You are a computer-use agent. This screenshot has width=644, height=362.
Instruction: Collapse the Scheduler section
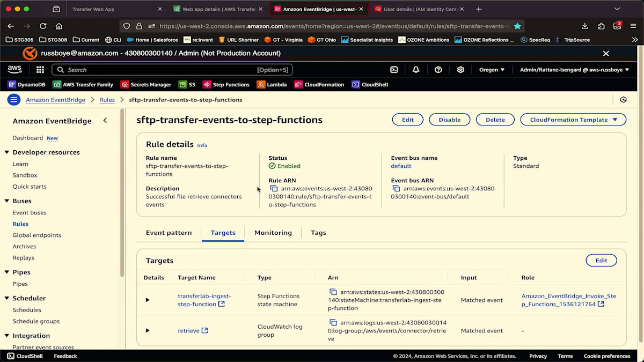pyautogui.click(x=7, y=298)
